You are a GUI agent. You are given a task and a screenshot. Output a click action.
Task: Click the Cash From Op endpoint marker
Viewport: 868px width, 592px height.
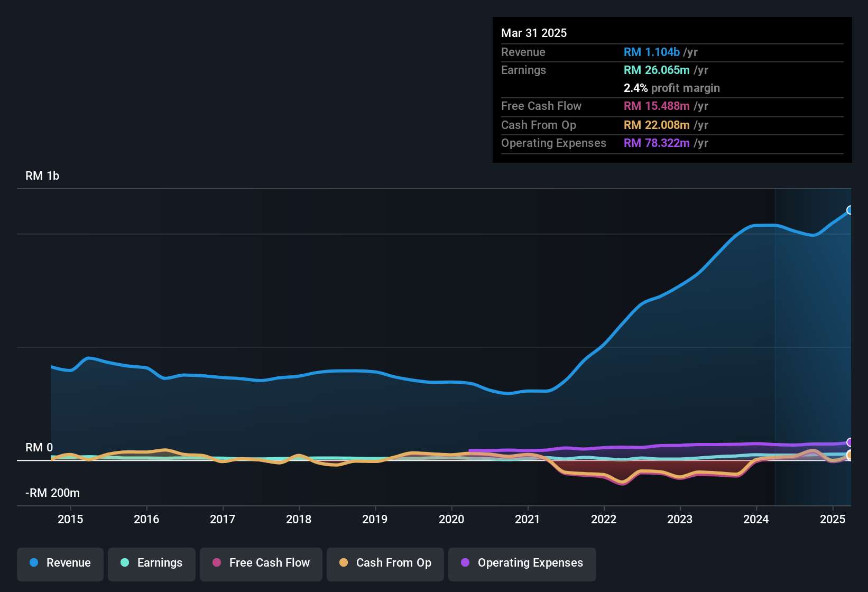pyautogui.click(x=850, y=455)
